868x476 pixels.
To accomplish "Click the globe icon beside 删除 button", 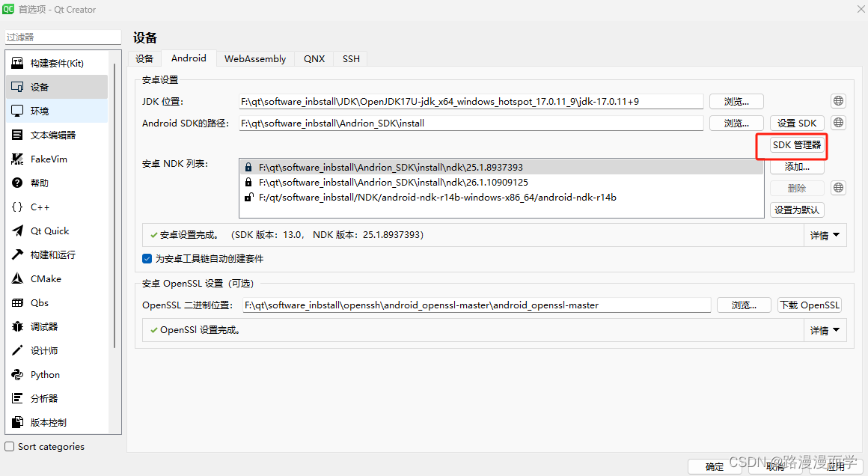I will tap(838, 188).
